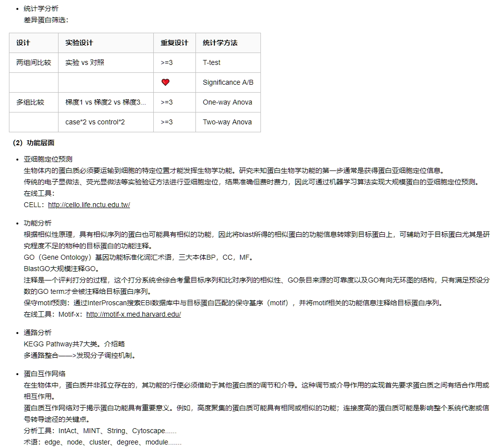Select the One-way Anova cell

click(x=227, y=103)
